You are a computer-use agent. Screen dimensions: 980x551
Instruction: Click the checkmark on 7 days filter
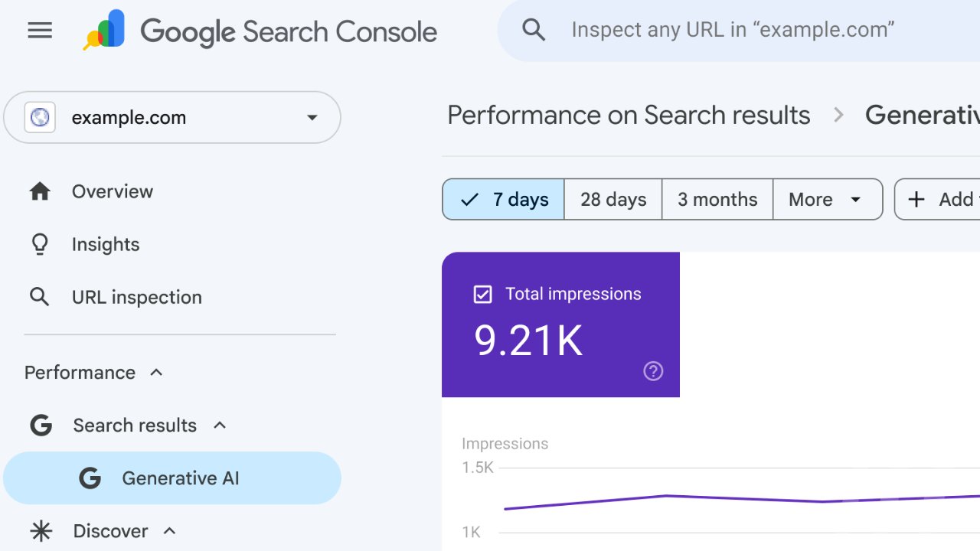pos(469,200)
